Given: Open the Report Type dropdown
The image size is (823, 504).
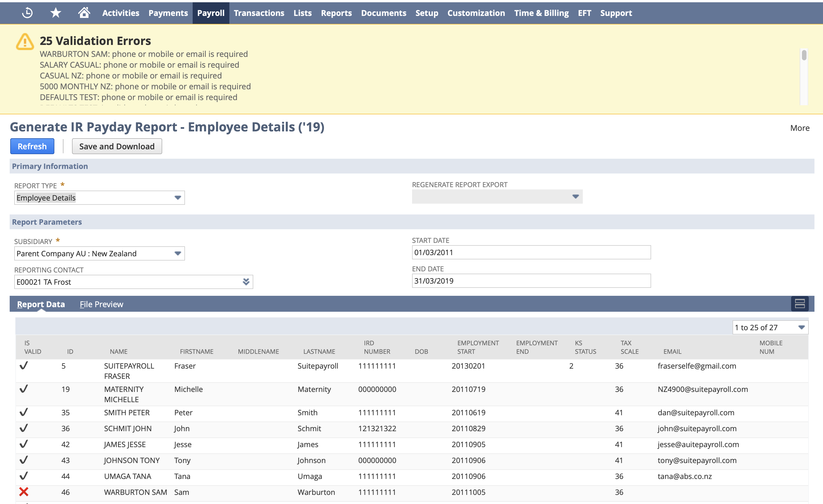Looking at the screenshot, I should tap(178, 198).
